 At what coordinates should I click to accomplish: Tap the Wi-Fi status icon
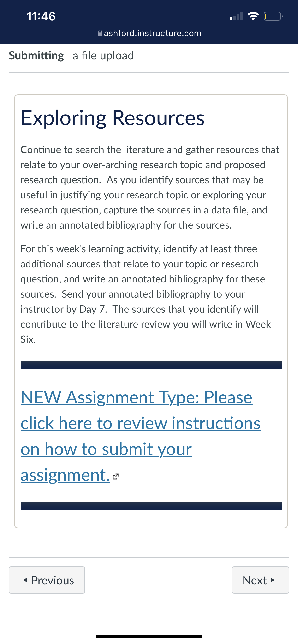tap(253, 16)
